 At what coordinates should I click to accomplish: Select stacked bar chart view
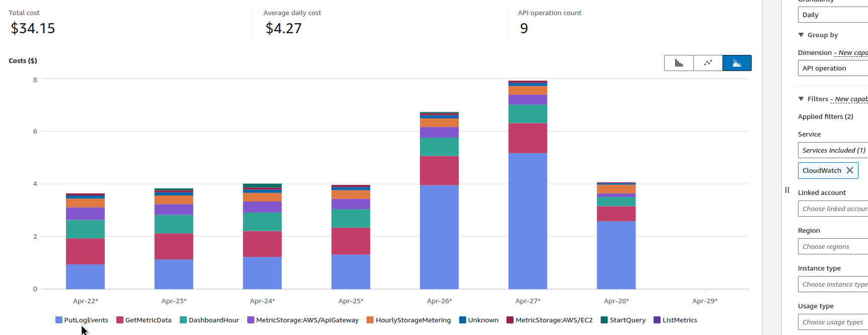pos(737,63)
